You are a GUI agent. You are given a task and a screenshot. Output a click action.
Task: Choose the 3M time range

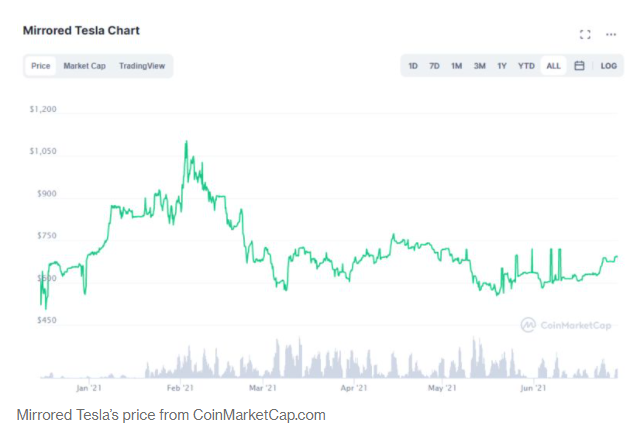[x=479, y=66]
